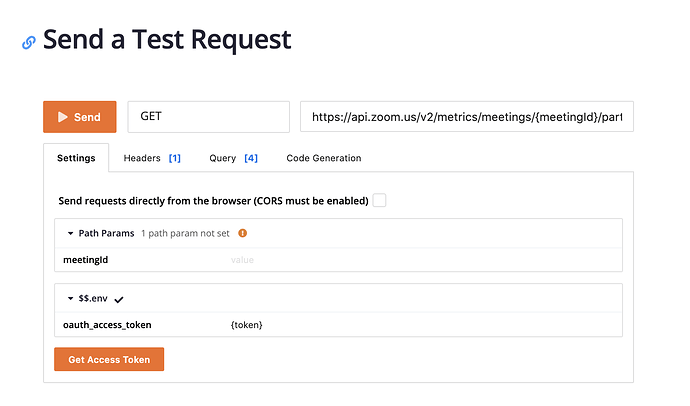
Task: Click the request URL input field
Action: (466, 117)
